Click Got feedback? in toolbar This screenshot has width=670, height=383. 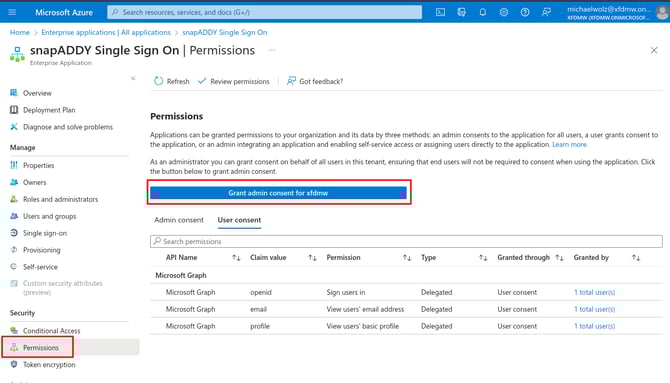(315, 81)
